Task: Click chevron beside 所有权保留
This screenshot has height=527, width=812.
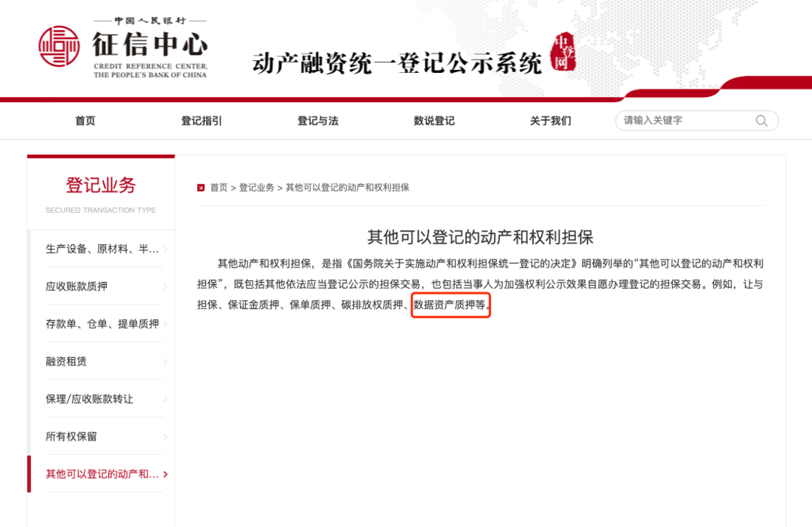Action: pyautogui.click(x=165, y=436)
